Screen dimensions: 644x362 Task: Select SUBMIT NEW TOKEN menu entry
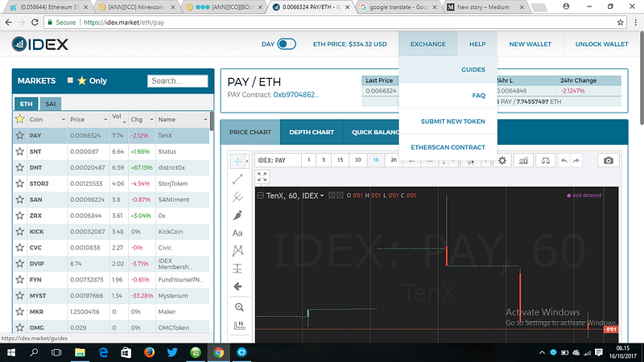(453, 121)
